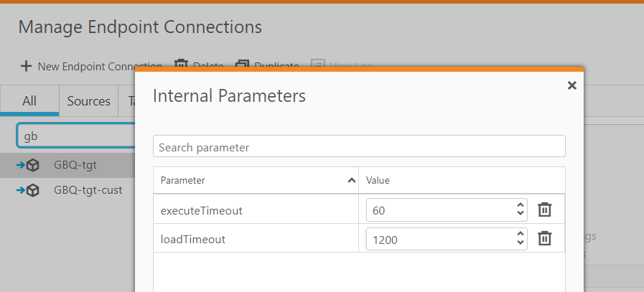The width and height of the screenshot is (644, 292).
Task: Decrease the loadTimeout value with down arrow
Action: (x=521, y=243)
